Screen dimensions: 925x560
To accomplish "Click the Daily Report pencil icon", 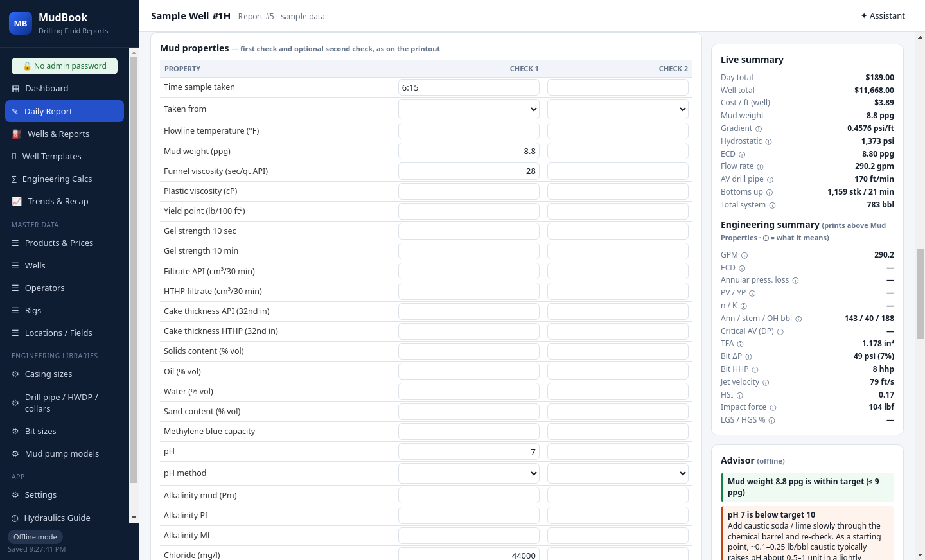I will coord(15,111).
